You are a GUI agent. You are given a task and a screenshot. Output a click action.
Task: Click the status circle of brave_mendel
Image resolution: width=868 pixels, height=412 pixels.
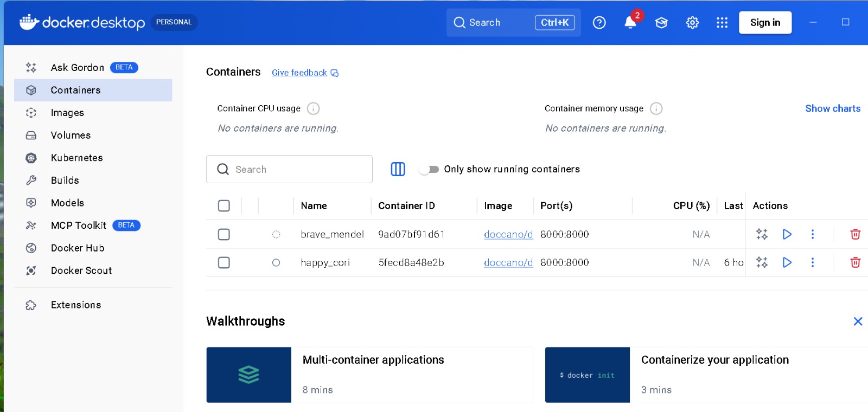point(276,234)
